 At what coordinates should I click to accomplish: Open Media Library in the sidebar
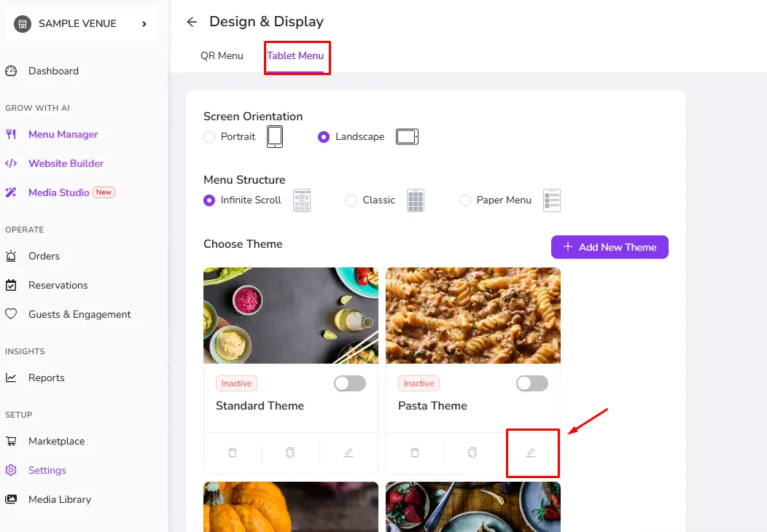60,499
